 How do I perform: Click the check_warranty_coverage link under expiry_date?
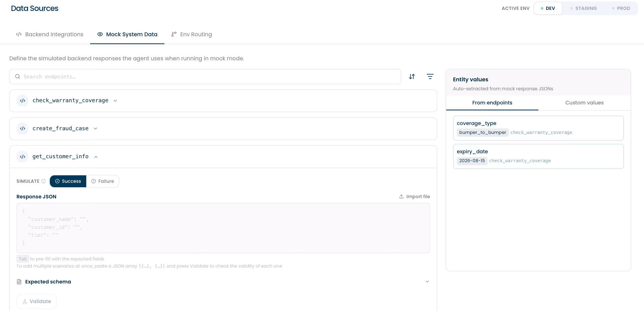click(x=520, y=161)
